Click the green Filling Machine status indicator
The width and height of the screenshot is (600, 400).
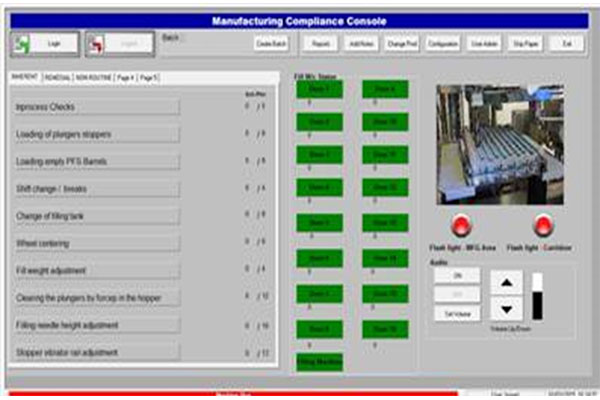[319, 362]
